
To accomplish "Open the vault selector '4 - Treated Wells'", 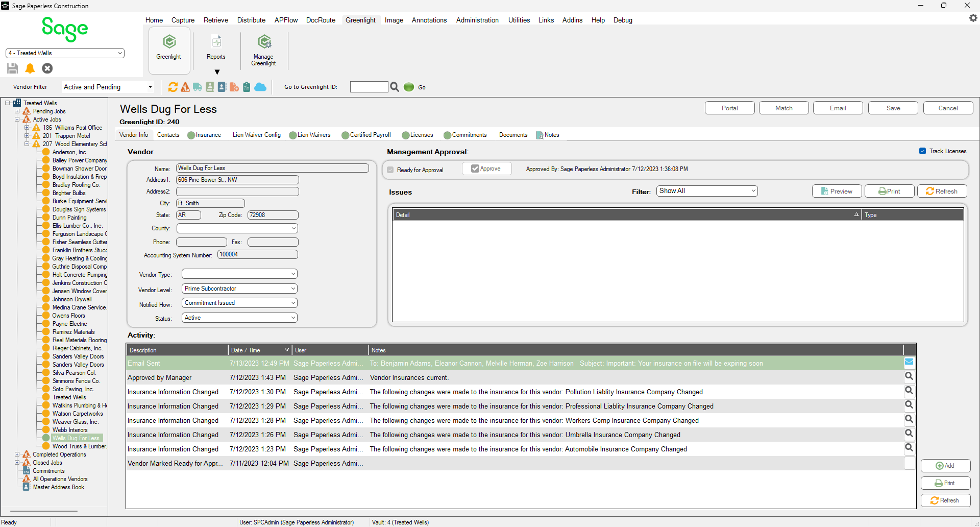I will coord(65,53).
